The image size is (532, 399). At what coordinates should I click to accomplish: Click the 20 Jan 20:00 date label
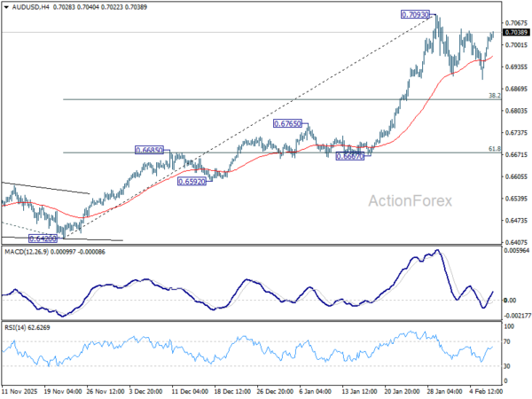pos(402,392)
